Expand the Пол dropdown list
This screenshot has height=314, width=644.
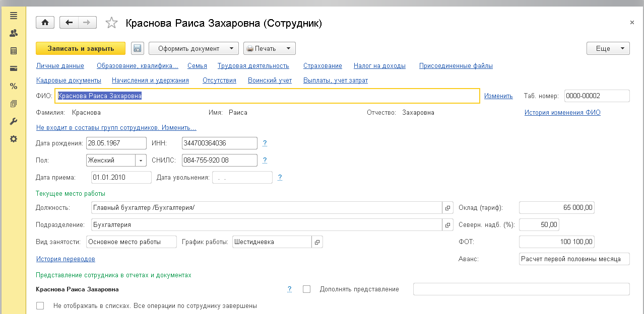(x=141, y=161)
